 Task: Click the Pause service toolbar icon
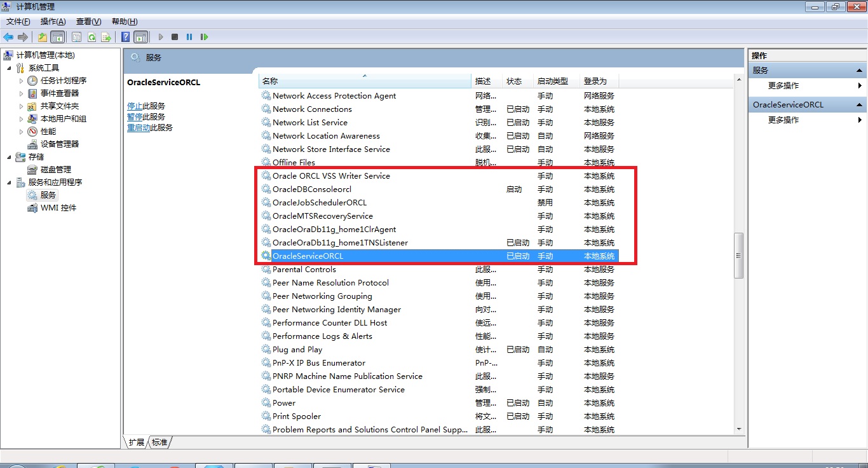pyautogui.click(x=189, y=37)
